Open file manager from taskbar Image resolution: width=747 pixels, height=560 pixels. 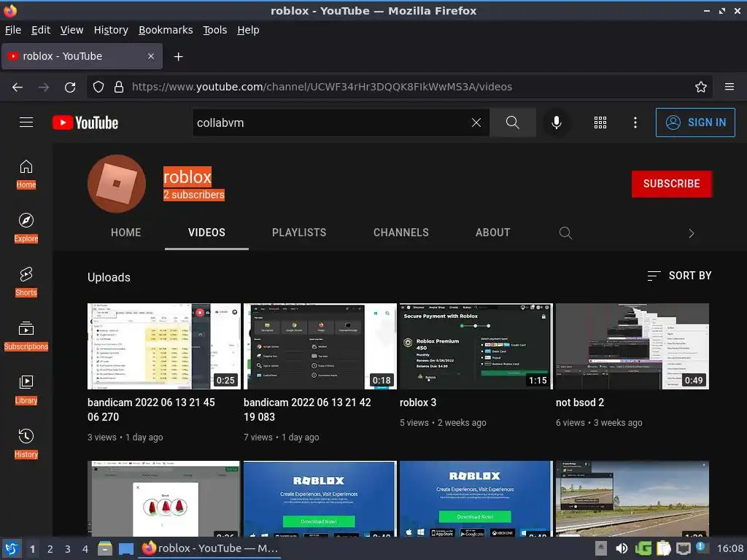pyautogui.click(x=105, y=548)
